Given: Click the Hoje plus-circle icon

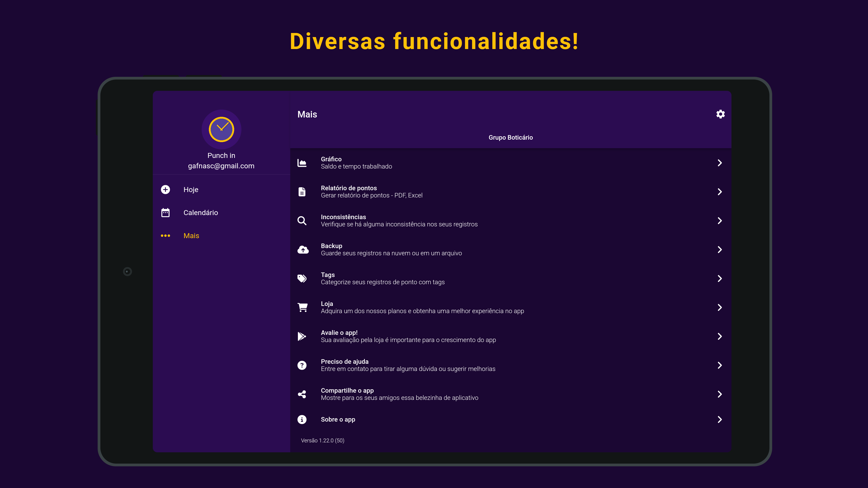Looking at the screenshot, I should coord(165,190).
